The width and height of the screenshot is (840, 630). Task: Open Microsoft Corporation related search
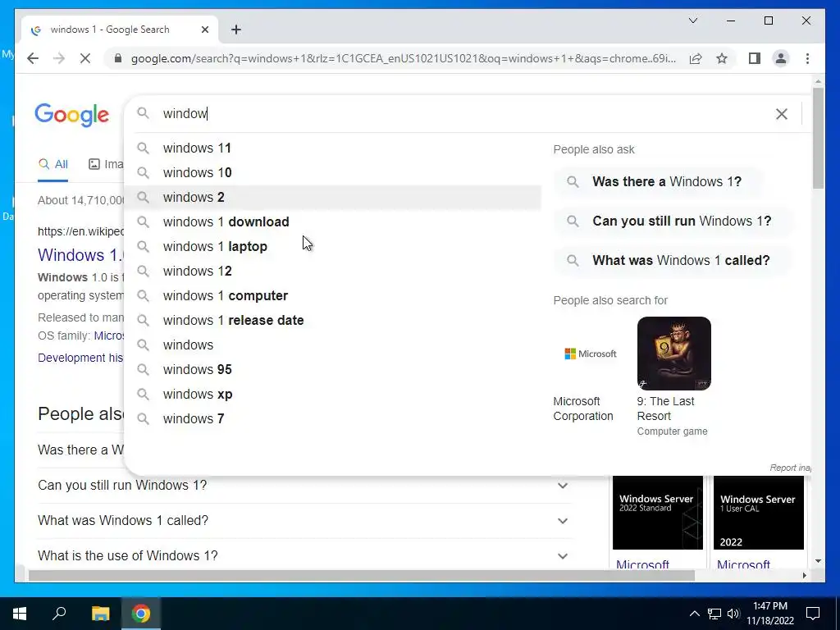[x=591, y=370]
